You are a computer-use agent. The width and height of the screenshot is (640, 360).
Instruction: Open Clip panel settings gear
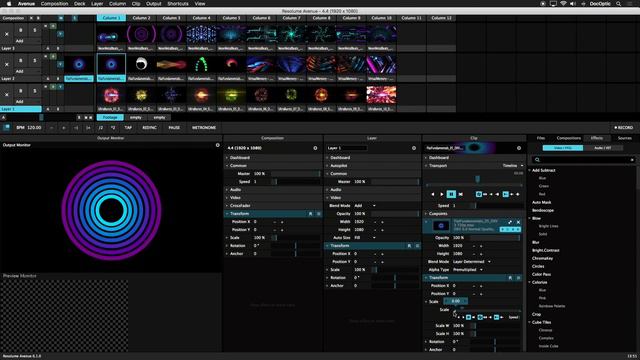click(519, 148)
